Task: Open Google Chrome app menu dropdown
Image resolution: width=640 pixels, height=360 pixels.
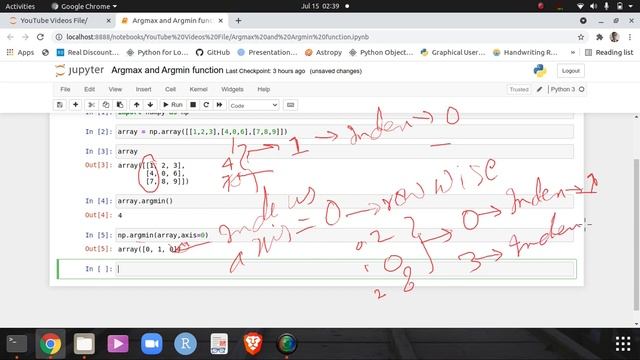Action: [x=84, y=6]
